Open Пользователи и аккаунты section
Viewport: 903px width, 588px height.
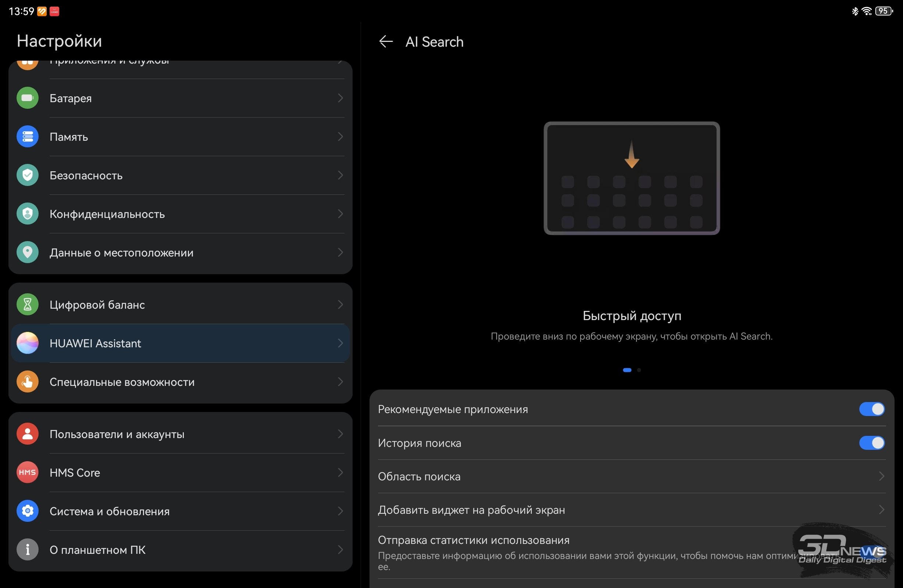coord(180,434)
